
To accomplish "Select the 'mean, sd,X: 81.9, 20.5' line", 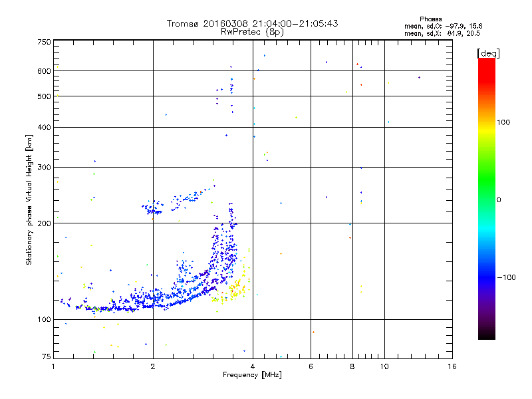I will click(x=442, y=33).
